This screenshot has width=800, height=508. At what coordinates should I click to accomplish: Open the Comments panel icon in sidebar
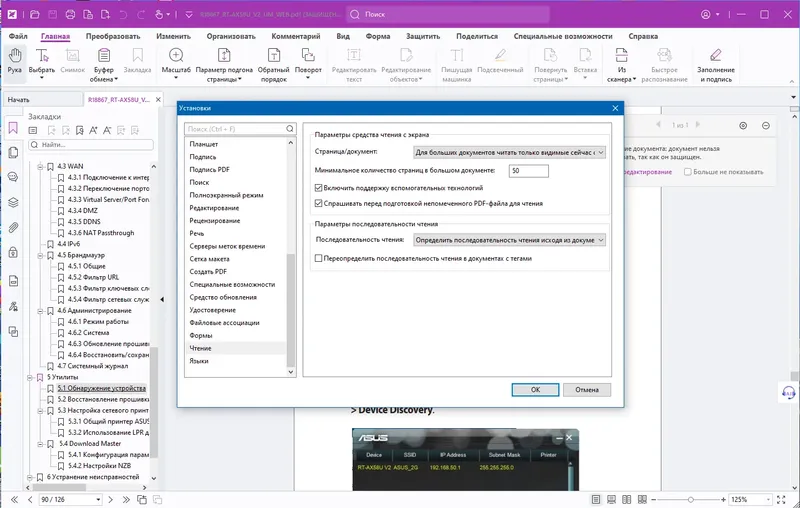point(13,177)
